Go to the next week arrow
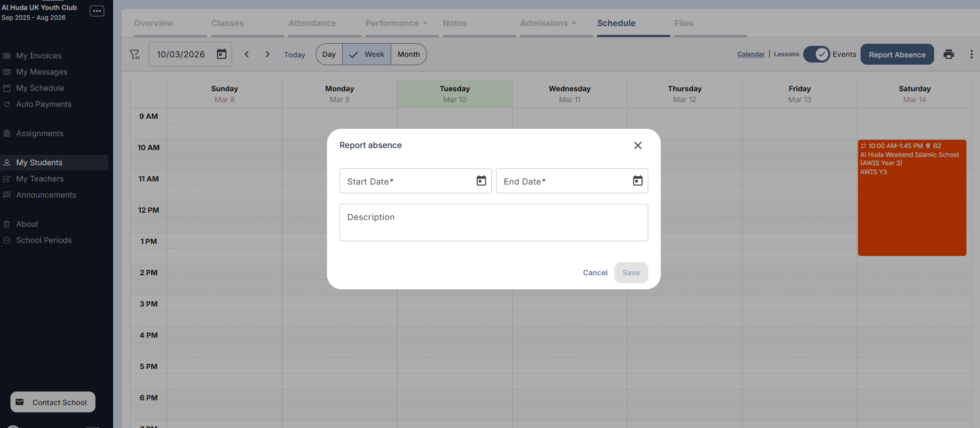Image resolution: width=980 pixels, height=428 pixels. point(268,54)
